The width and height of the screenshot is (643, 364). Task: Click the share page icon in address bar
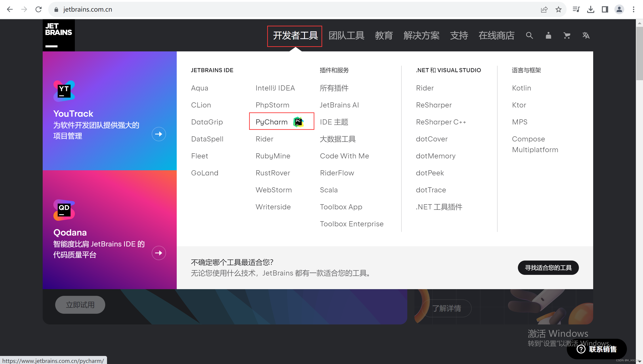(x=544, y=10)
